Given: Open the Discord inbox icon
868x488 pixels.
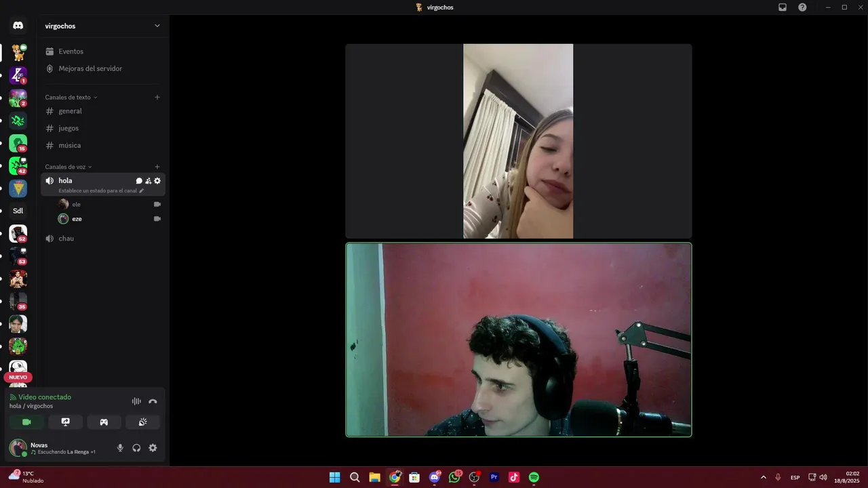Looking at the screenshot, I should coord(783,7).
